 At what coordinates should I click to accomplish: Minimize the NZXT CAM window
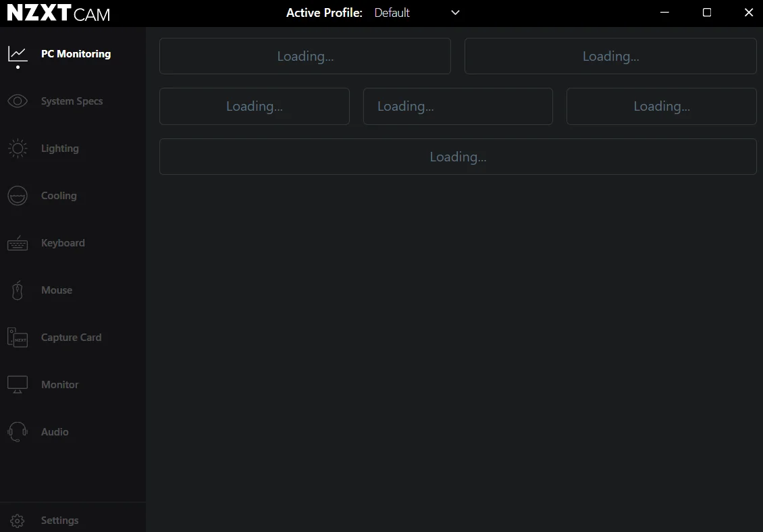click(664, 13)
